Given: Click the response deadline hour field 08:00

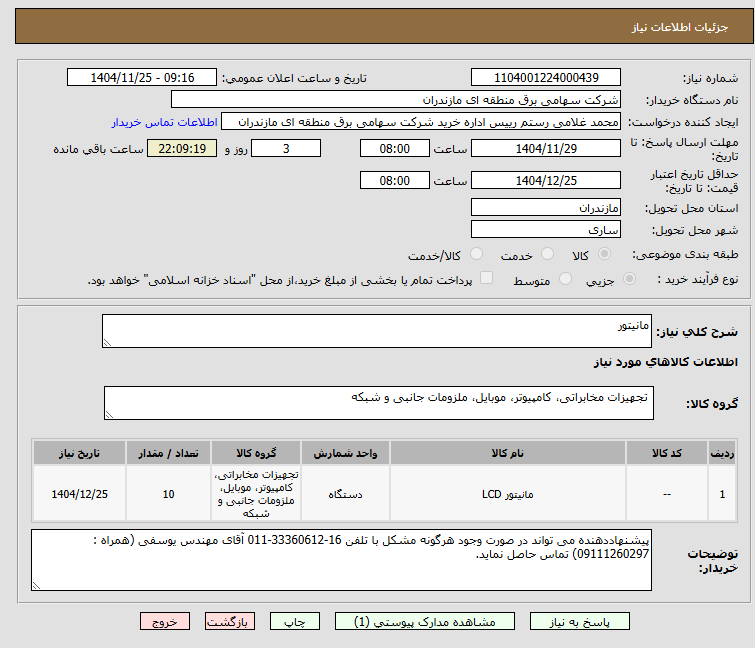Looking at the screenshot, I should point(394,148).
